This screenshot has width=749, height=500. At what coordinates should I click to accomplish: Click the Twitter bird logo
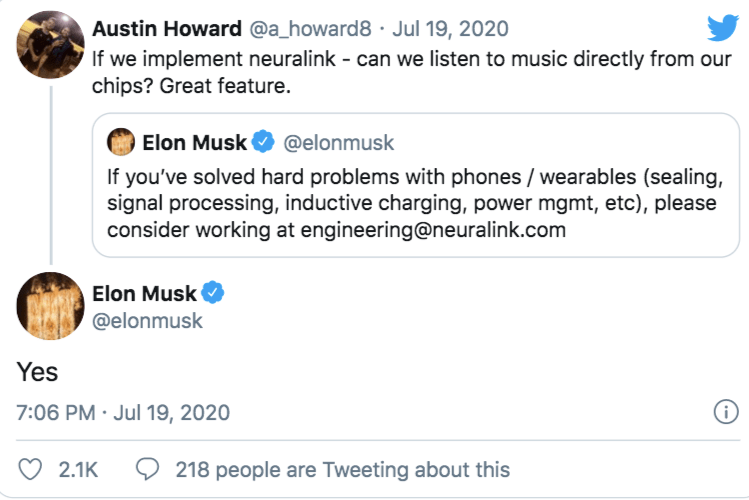click(x=721, y=28)
